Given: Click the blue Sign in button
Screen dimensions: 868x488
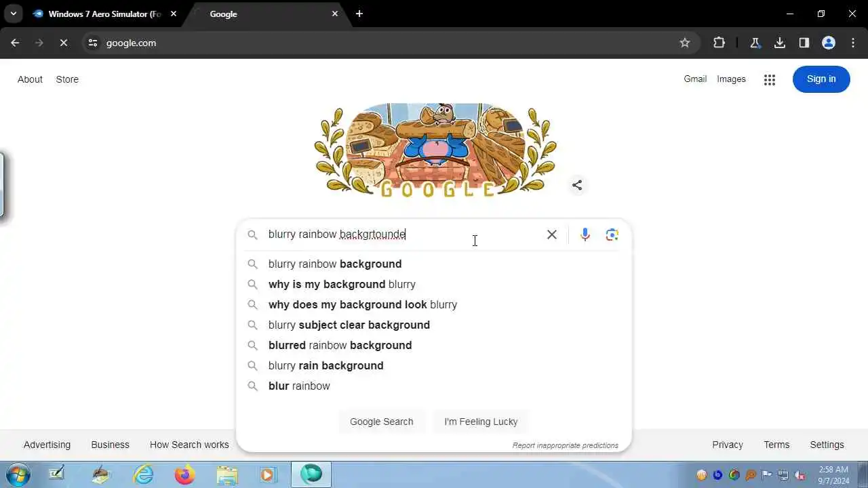Looking at the screenshot, I should coord(821,79).
